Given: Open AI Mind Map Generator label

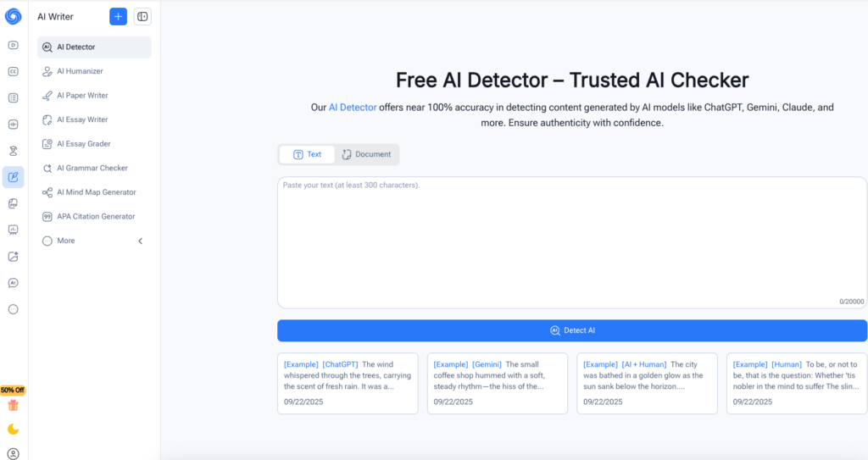Looking at the screenshot, I should point(97,192).
